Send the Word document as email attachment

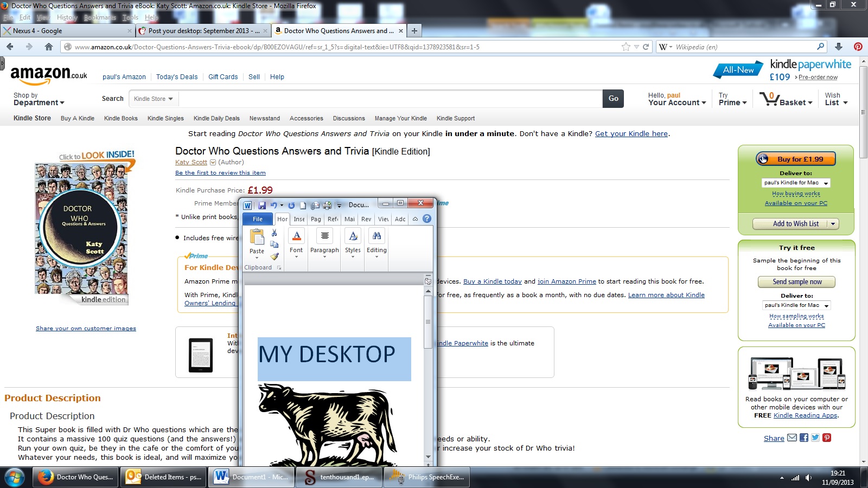(x=315, y=206)
